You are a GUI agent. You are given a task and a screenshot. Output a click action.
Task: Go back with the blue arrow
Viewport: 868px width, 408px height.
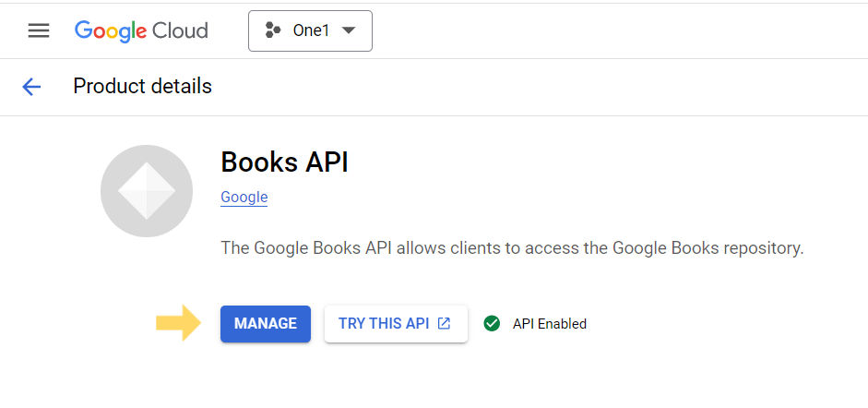tap(31, 87)
